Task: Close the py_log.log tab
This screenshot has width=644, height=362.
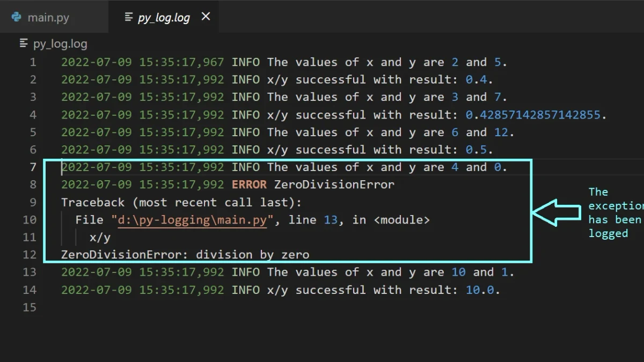Action: 206,17
